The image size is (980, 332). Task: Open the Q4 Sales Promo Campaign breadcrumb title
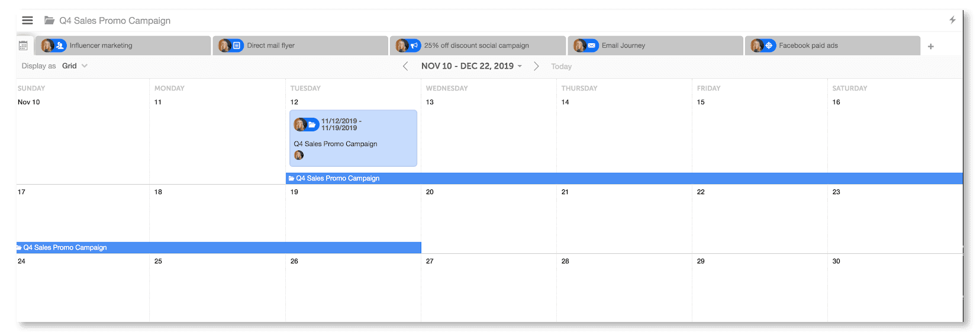coord(115,21)
